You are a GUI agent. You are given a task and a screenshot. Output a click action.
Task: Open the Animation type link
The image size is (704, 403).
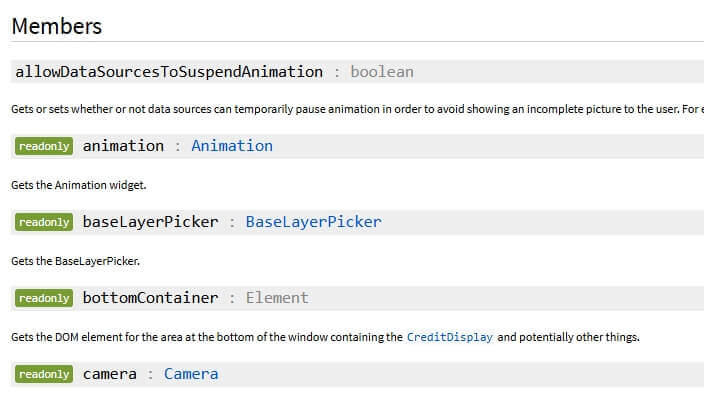[232, 146]
